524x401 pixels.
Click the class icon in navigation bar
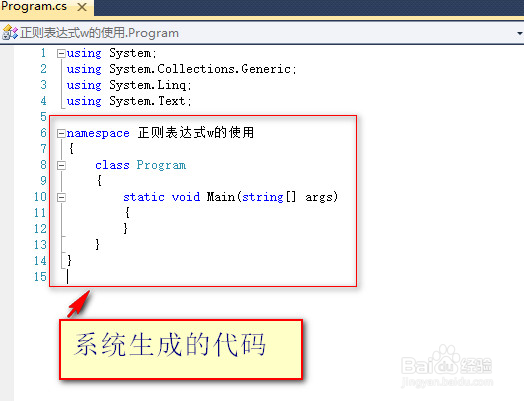pyautogui.click(x=9, y=33)
